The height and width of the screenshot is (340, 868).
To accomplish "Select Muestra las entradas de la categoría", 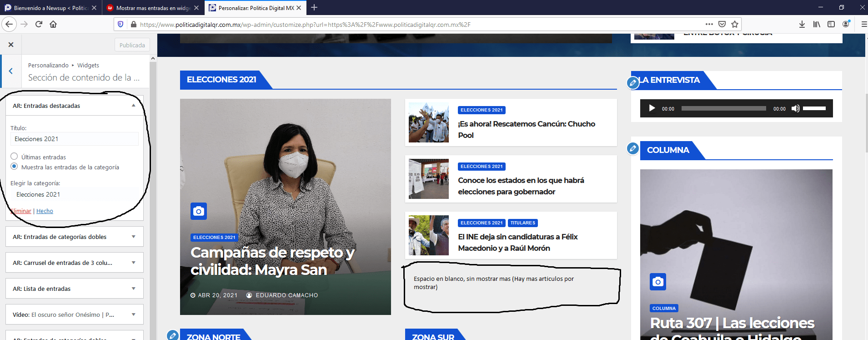I will coord(14,167).
